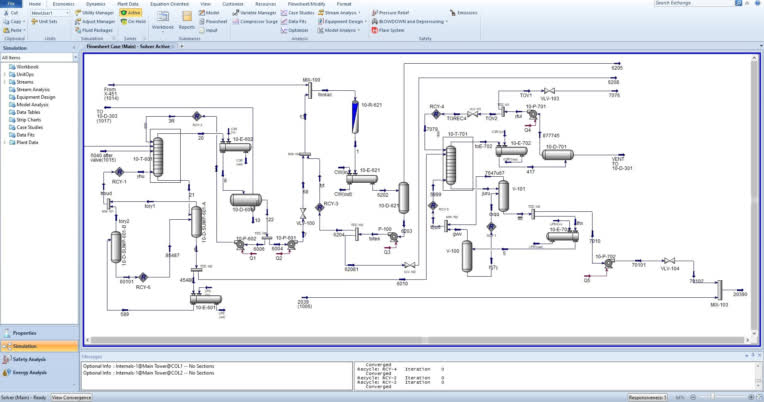Open the Stream Analysis dropdown

tap(340, 13)
